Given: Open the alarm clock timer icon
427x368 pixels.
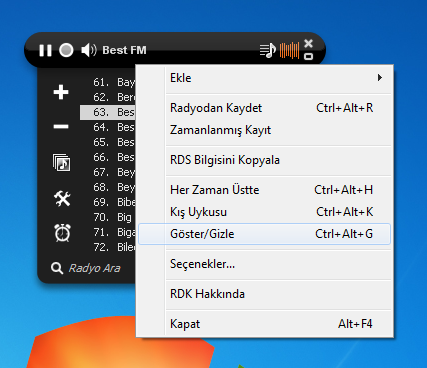Looking at the screenshot, I should tap(62, 233).
